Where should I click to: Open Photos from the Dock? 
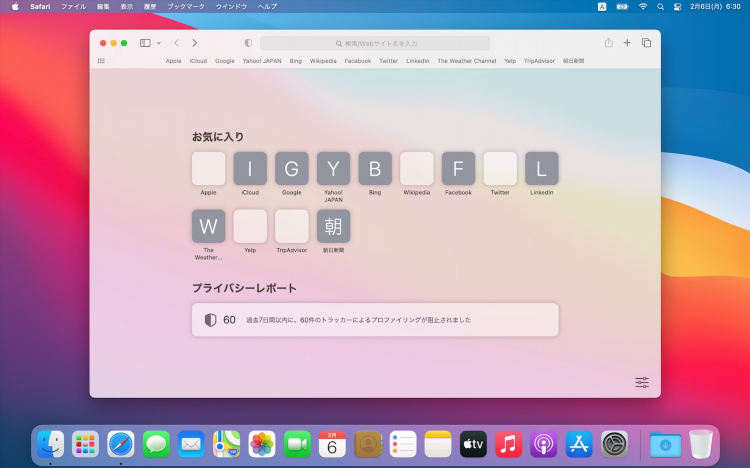tap(262, 444)
